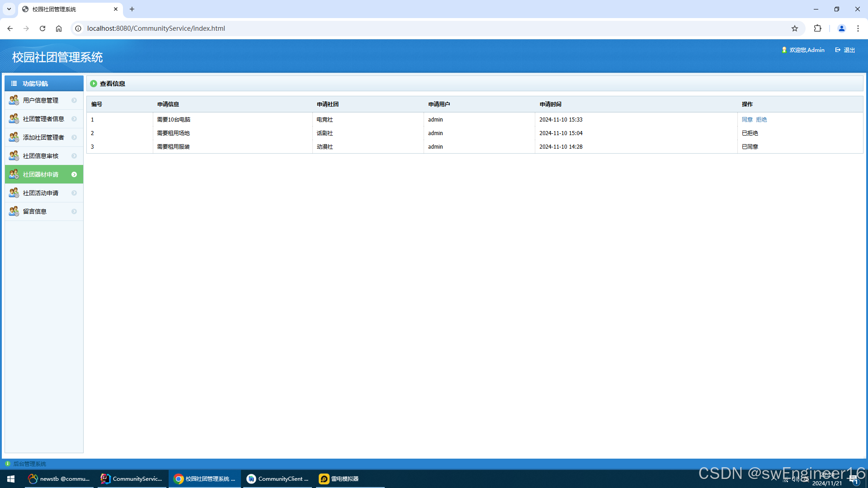Open the browser extensions puzzle icon

[x=817, y=28]
